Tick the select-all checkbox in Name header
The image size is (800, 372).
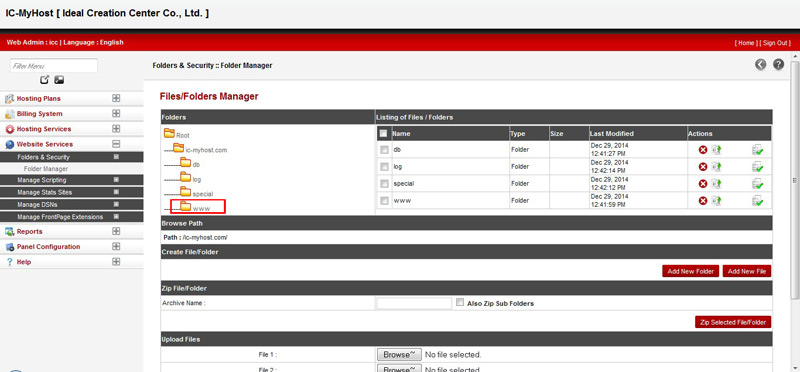(x=383, y=134)
